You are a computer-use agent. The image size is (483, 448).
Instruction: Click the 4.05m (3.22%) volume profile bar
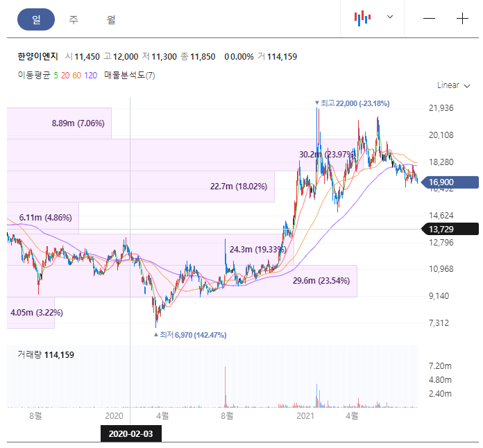pyautogui.click(x=31, y=313)
